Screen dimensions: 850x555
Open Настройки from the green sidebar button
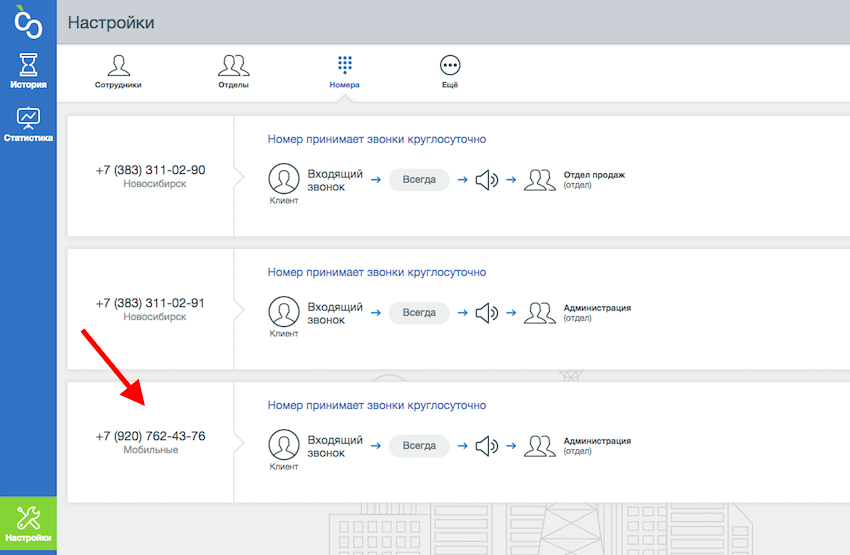(28, 524)
